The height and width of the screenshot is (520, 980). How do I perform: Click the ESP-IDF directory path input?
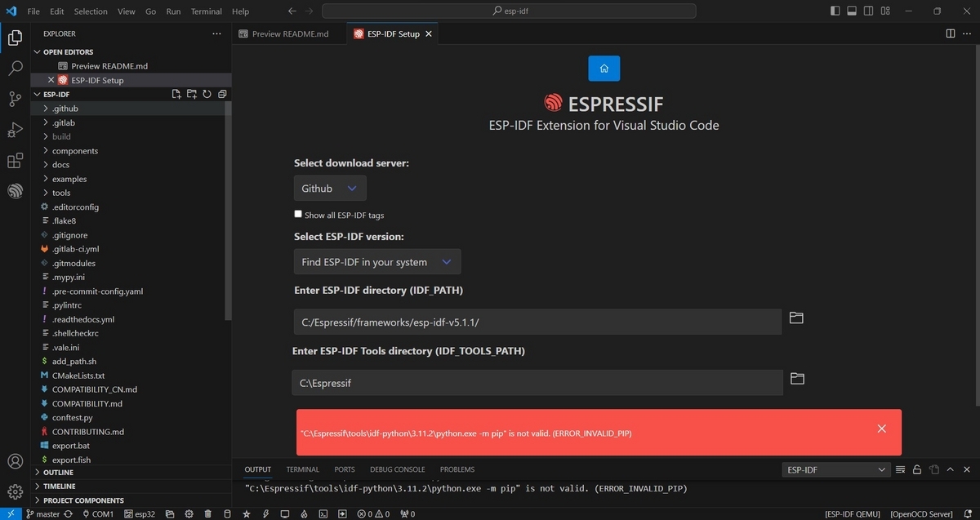537,322
